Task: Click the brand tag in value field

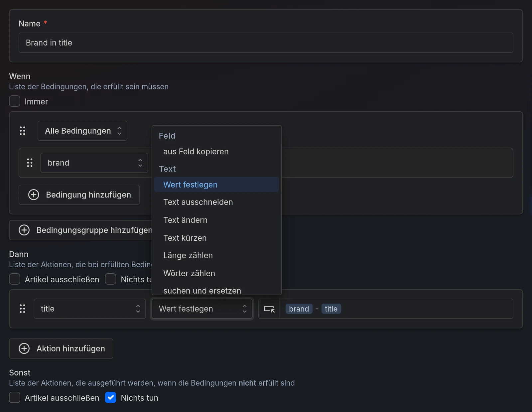Action: tap(299, 309)
